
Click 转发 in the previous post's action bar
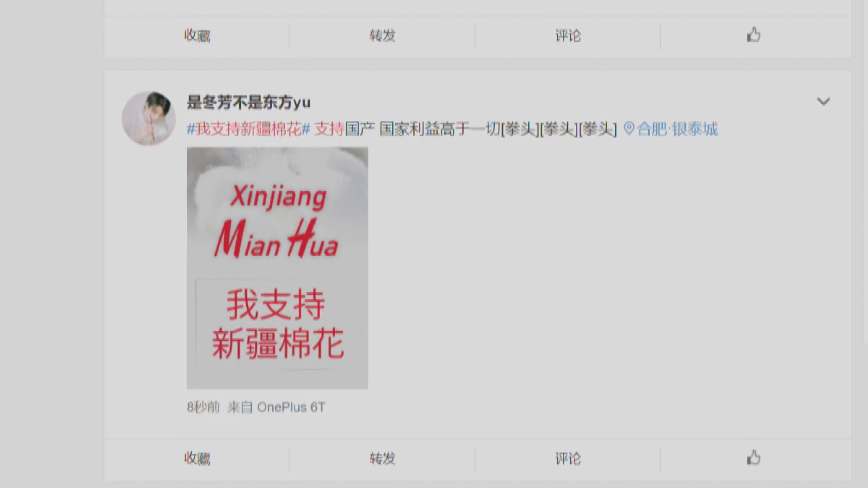[382, 35]
